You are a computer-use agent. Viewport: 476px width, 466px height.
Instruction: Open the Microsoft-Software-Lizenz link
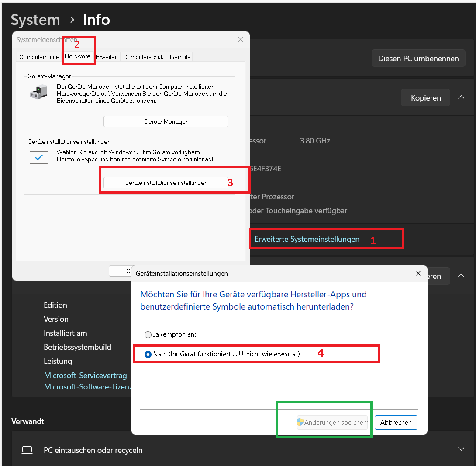tap(88, 387)
